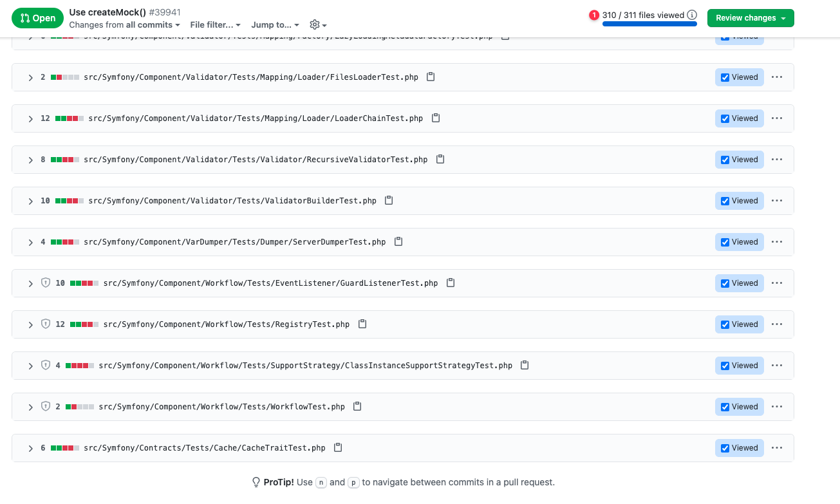Copy path of ServerDumperTest.php
The width and height of the screenshot is (840, 504).
pyautogui.click(x=398, y=241)
